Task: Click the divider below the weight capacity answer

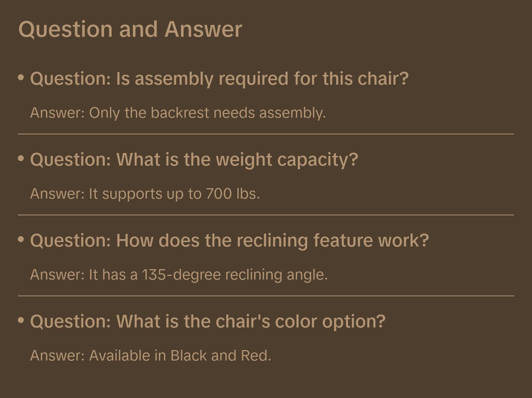Action: click(x=266, y=215)
